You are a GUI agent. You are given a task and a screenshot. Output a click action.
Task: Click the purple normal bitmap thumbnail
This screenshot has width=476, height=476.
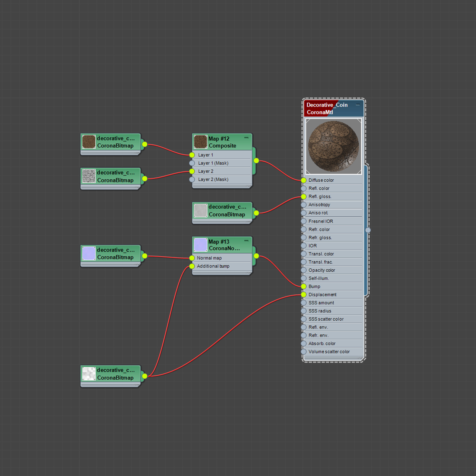[89, 253]
